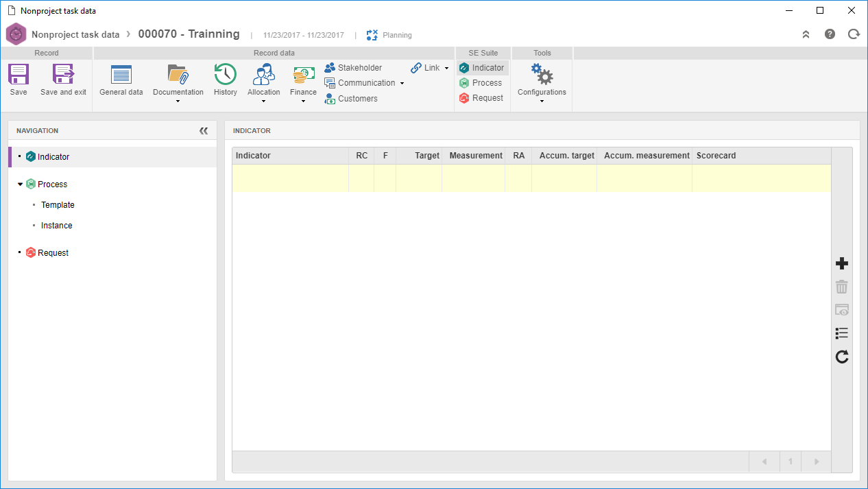Viewport: 868px width, 489px height.
Task: Click Save and exit icon
Action: tap(63, 74)
